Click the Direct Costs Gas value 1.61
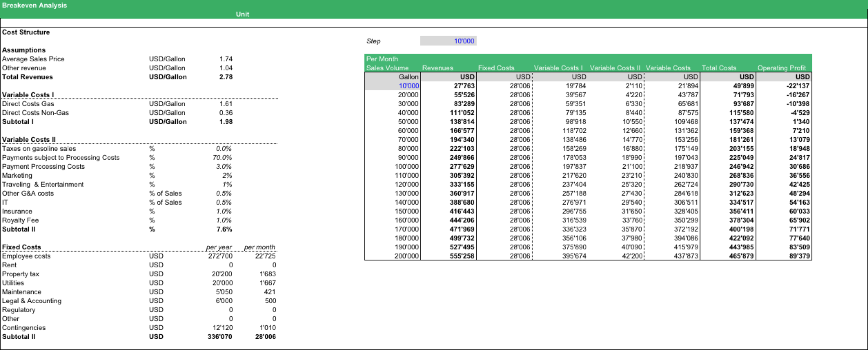 [226, 104]
